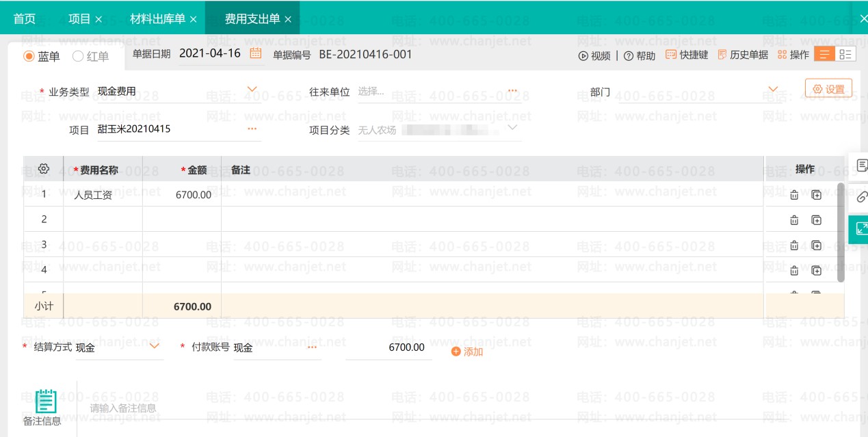Image resolution: width=868 pixels, height=437 pixels.
Task: Click the 设置 settings button
Action: tap(829, 89)
